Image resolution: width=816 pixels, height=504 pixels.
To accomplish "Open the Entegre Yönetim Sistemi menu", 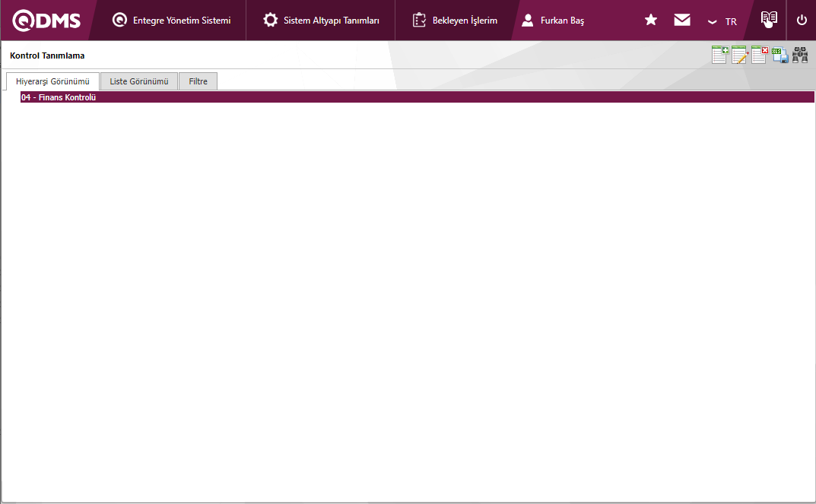I will pyautogui.click(x=172, y=21).
